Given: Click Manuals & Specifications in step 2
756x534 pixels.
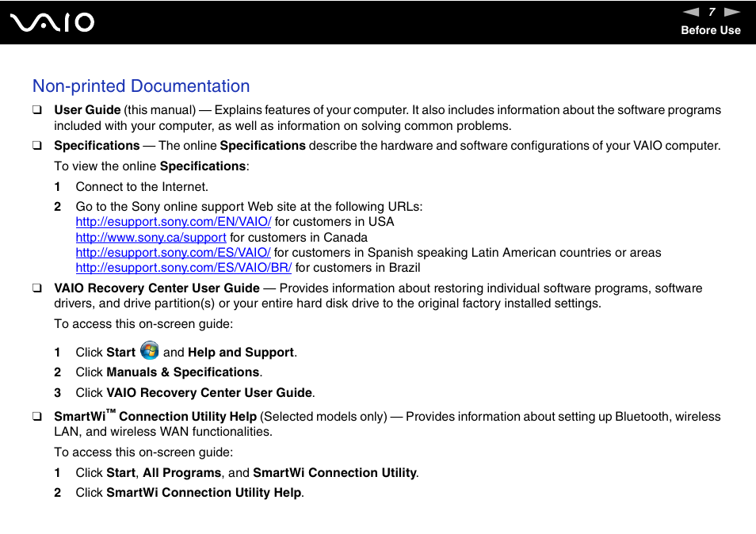Looking at the screenshot, I should [x=182, y=372].
